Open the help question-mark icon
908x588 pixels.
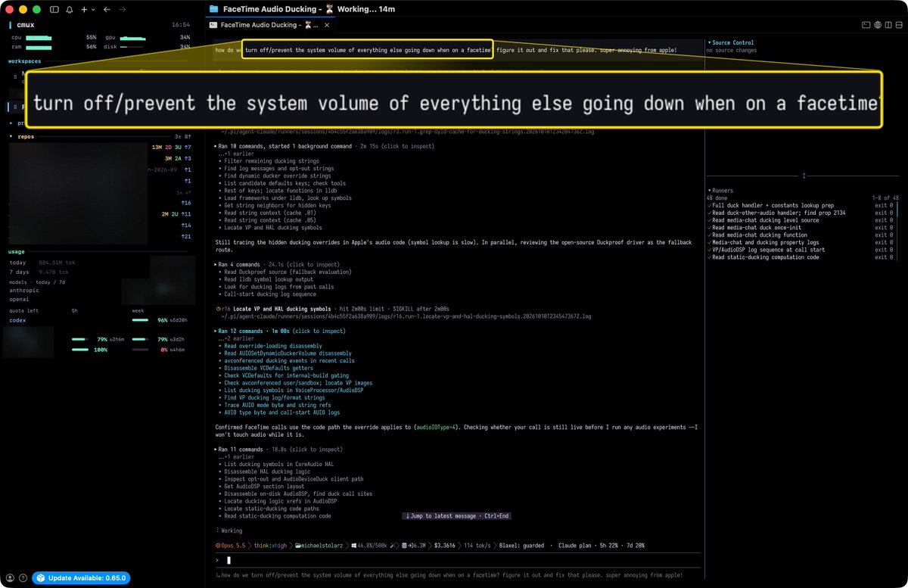[23, 578]
